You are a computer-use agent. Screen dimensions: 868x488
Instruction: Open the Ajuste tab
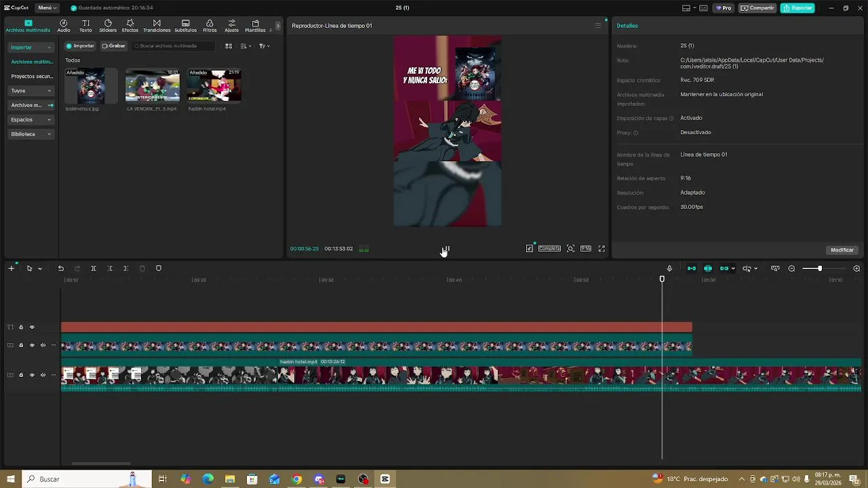[x=231, y=26]
